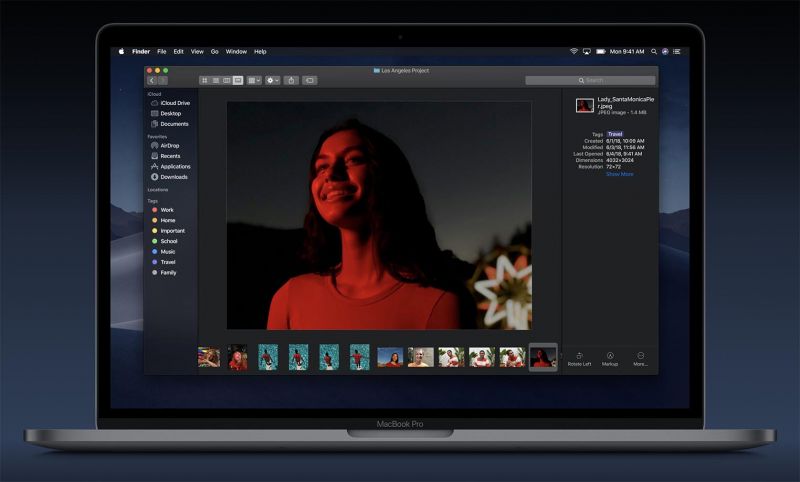This screenshot has width=800, height=482.
Task: Filter by the School tag
Action: point(165,241)
